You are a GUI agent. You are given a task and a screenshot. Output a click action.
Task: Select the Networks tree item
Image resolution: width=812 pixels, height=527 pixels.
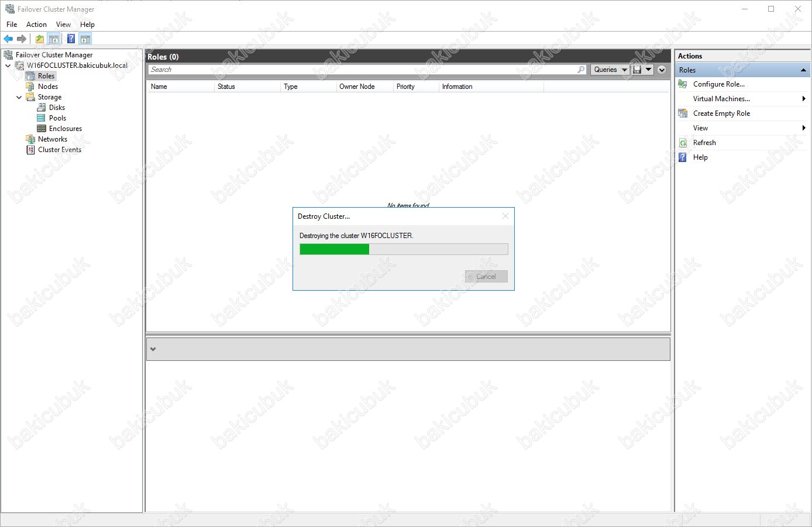[x=53, y=139]
